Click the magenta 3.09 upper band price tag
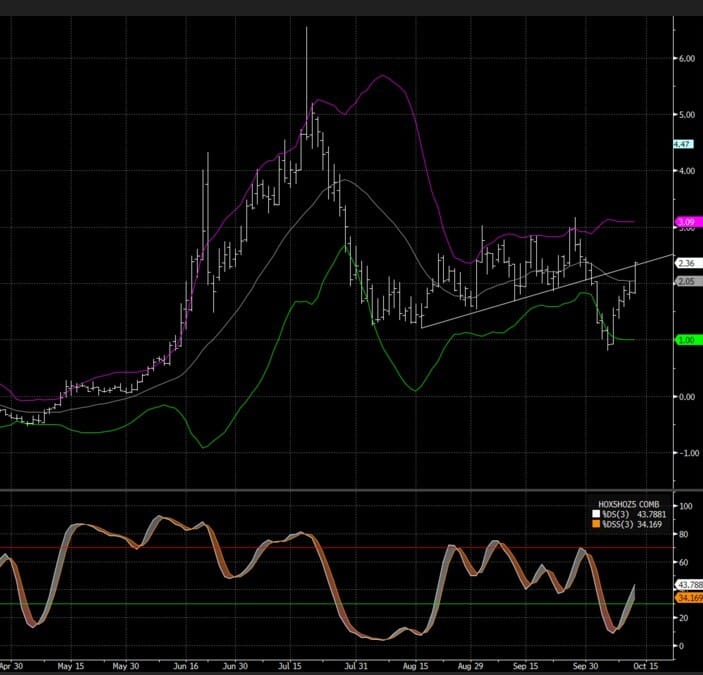Image resolution: width=703 pixels, height=675 pixels. (687, 221)
